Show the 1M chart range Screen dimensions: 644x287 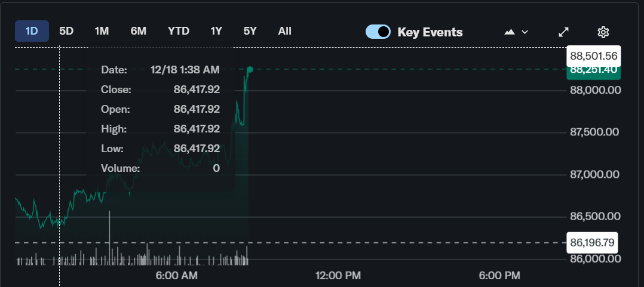(x=102, y=31)
